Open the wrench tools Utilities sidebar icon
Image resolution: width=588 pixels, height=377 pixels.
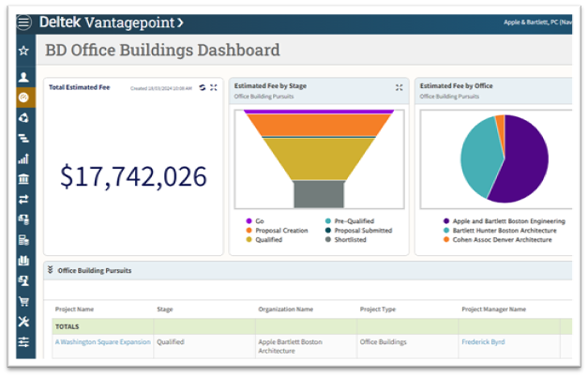tap(23, 322)
